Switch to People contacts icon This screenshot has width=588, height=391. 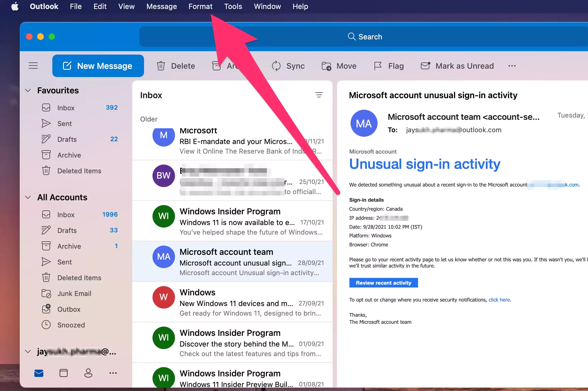[88, 373]
